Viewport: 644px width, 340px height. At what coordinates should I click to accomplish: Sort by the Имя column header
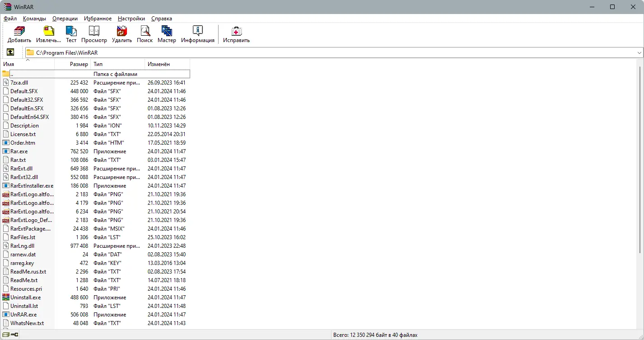pos(28,64)
